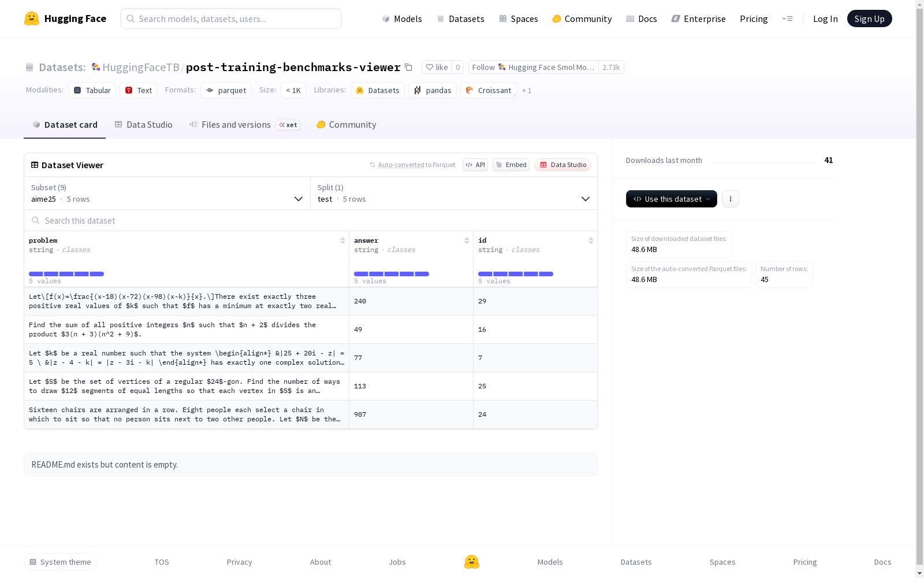
Task: Toggle the System theme button
Action: 61,562
